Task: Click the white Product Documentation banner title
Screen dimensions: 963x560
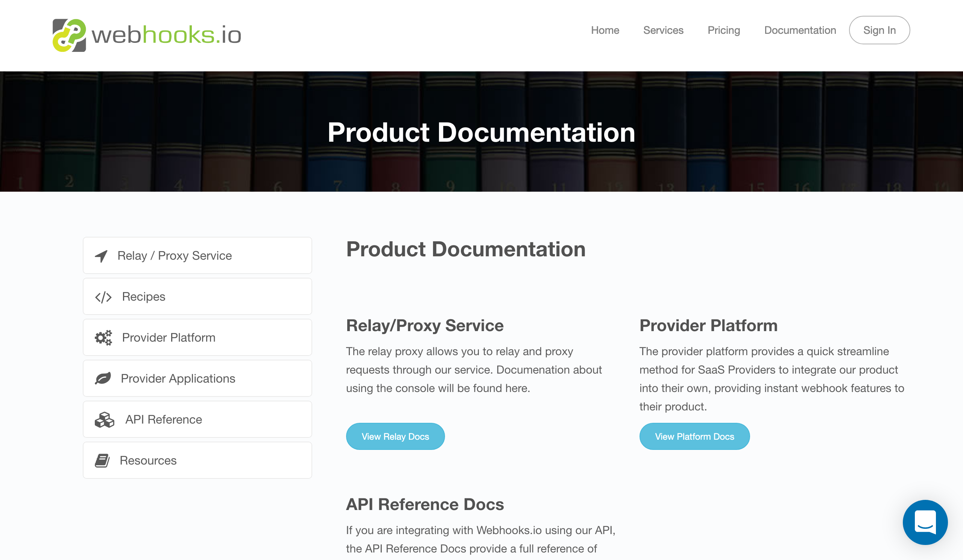Action: pyautogui.click(x=481, y=132)
